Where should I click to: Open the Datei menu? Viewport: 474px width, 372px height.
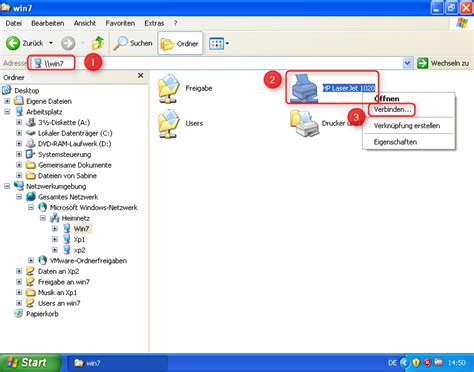(14, 23)
